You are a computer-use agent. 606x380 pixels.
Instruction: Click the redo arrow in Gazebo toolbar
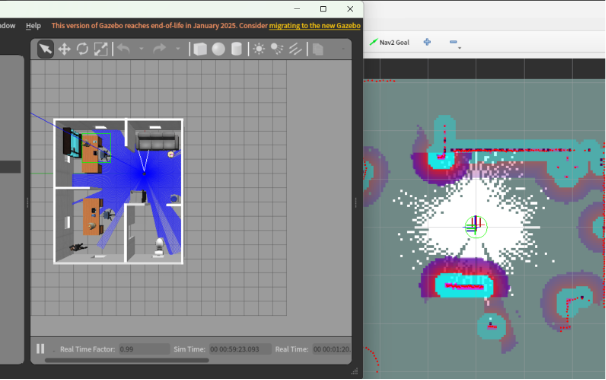pyautogui.click(x=159, y=49)
